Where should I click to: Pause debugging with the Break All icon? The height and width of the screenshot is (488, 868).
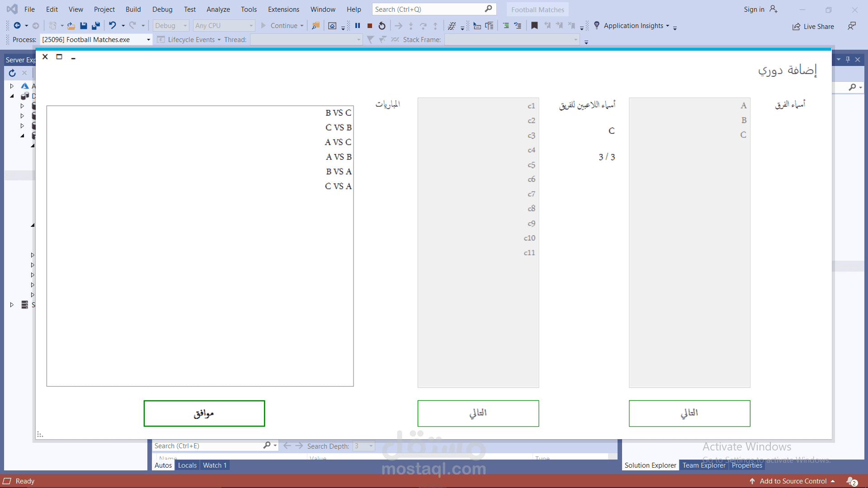[358, 26]
